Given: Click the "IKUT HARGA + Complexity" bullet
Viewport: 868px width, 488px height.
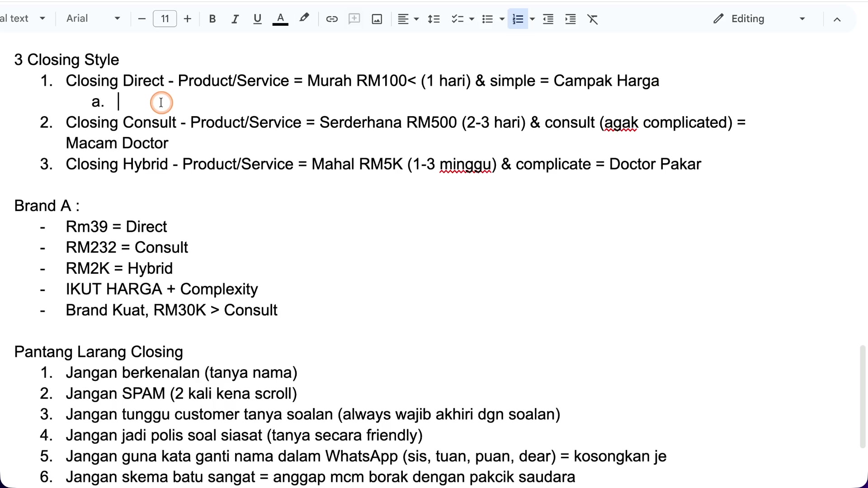Looking at the screenshot, I should point(162,289).
